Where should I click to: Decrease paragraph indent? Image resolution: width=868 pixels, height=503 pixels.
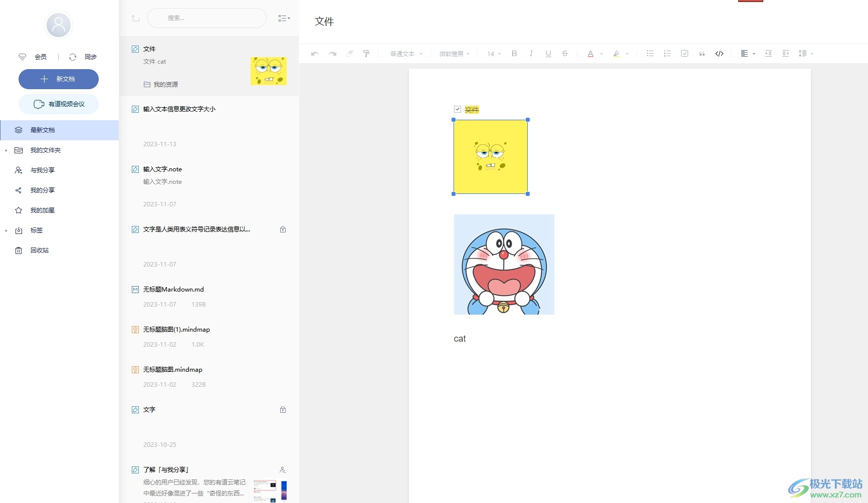[785, 54]
